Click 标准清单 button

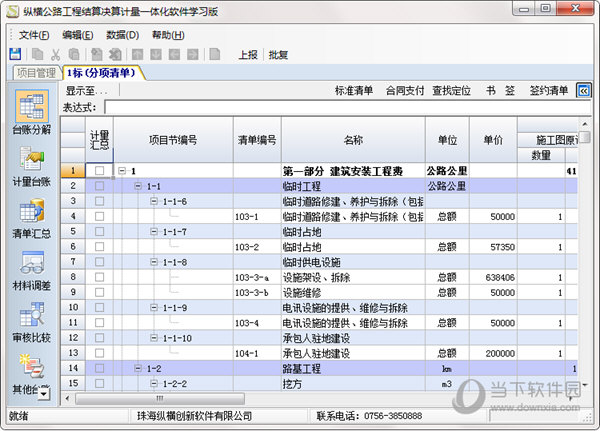coord(354,91)
